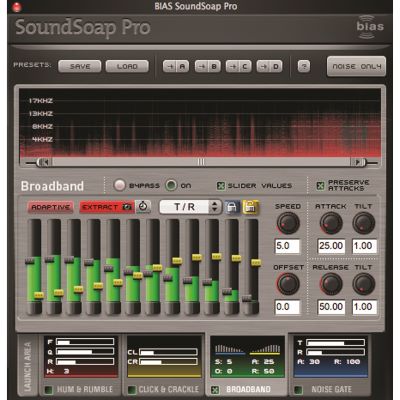Click the right arrow of spectrogram scrollbar
Image resolution: width=400 pixels, height=400 pixels.
pyautogui.click(x=358, y=162)
